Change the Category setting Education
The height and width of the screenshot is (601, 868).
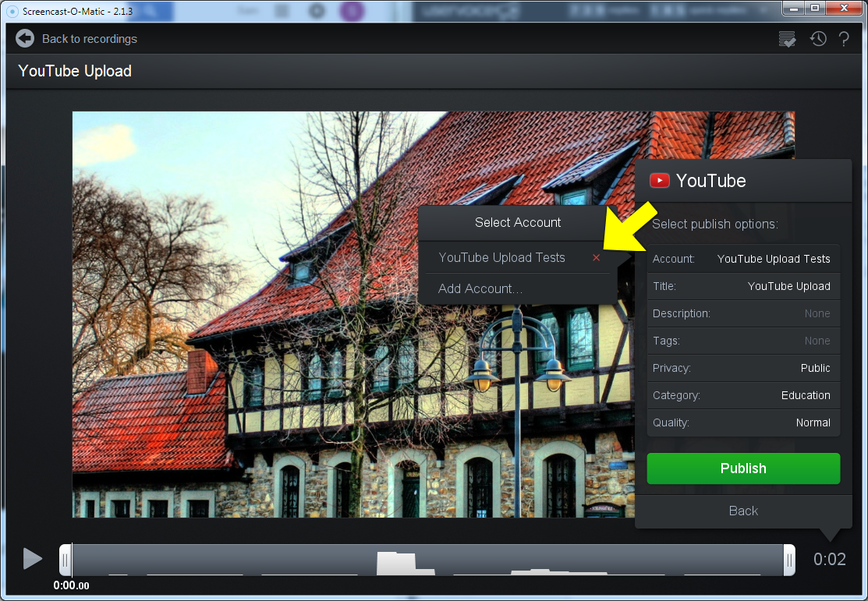[743, 395]
